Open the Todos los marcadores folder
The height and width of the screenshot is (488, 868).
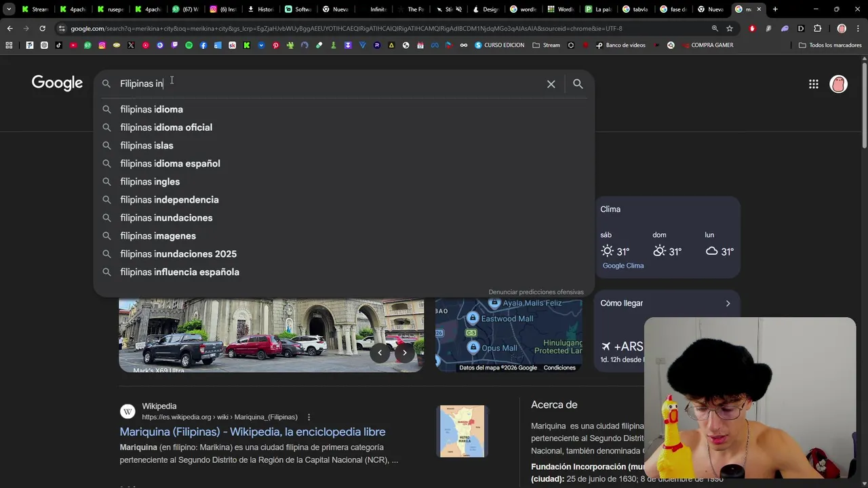pyautogui.click(x=831, y=45)
